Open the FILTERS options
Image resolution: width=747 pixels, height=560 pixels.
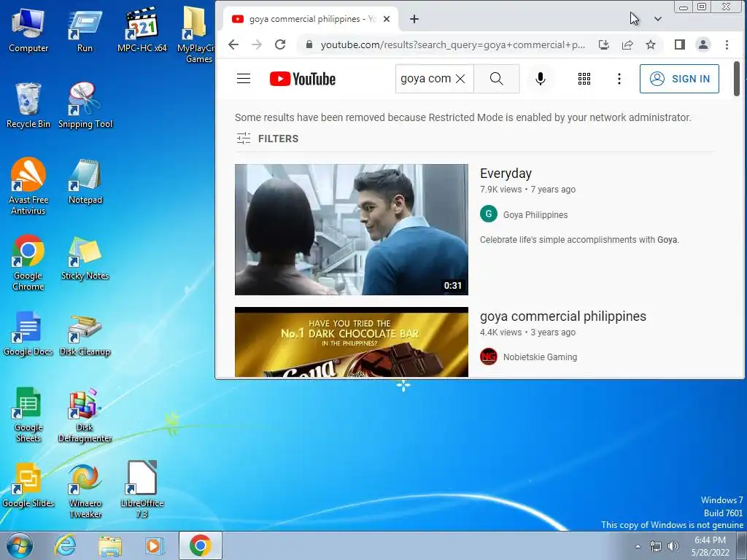coord(268,139)
